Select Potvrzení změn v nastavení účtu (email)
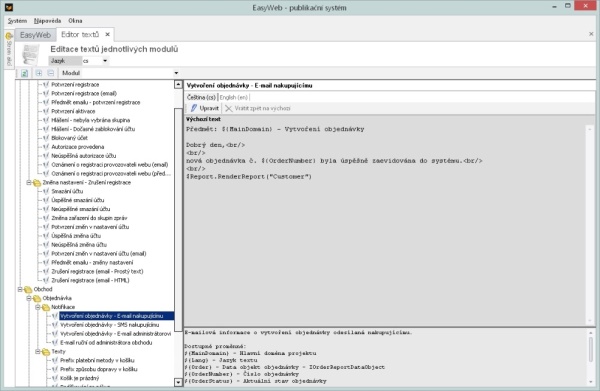 [x=99, y=254]
